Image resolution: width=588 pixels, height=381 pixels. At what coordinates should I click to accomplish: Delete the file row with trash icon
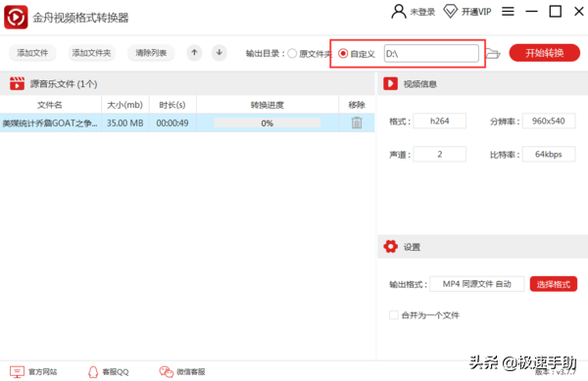pyautogui.click(x=357, y=122)
